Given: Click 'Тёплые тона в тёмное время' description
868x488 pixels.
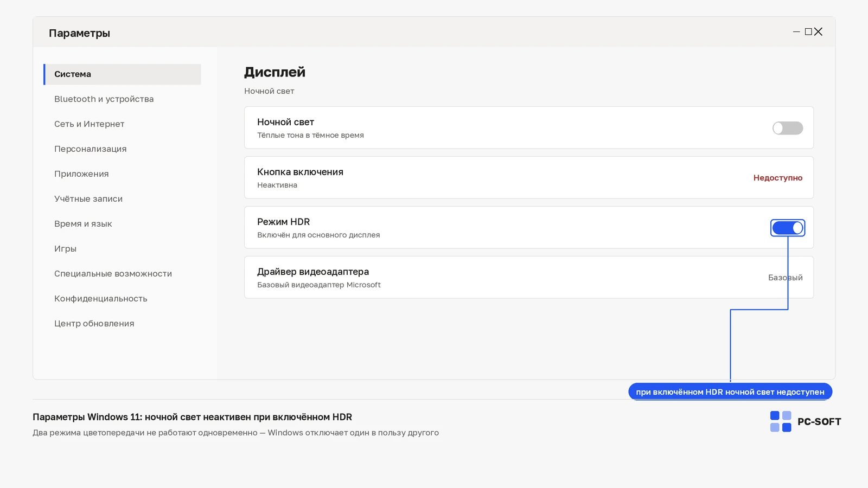Looking at the screenshot, I should point(310,135).
